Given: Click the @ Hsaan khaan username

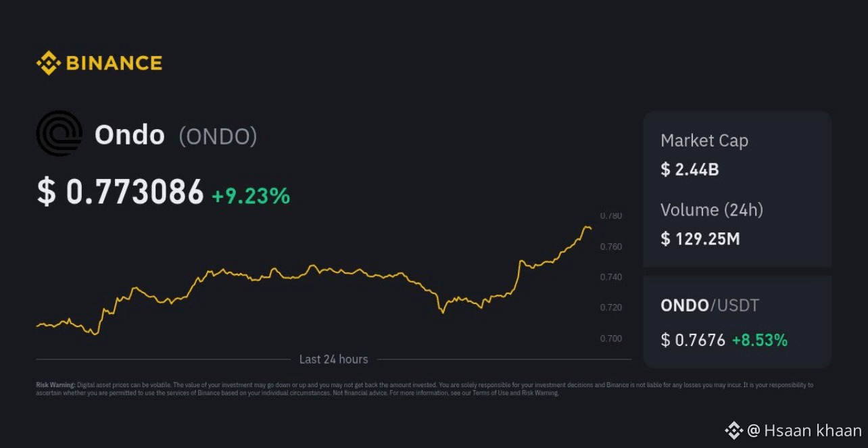Looking at the screenshot, I should coord(804,430).
